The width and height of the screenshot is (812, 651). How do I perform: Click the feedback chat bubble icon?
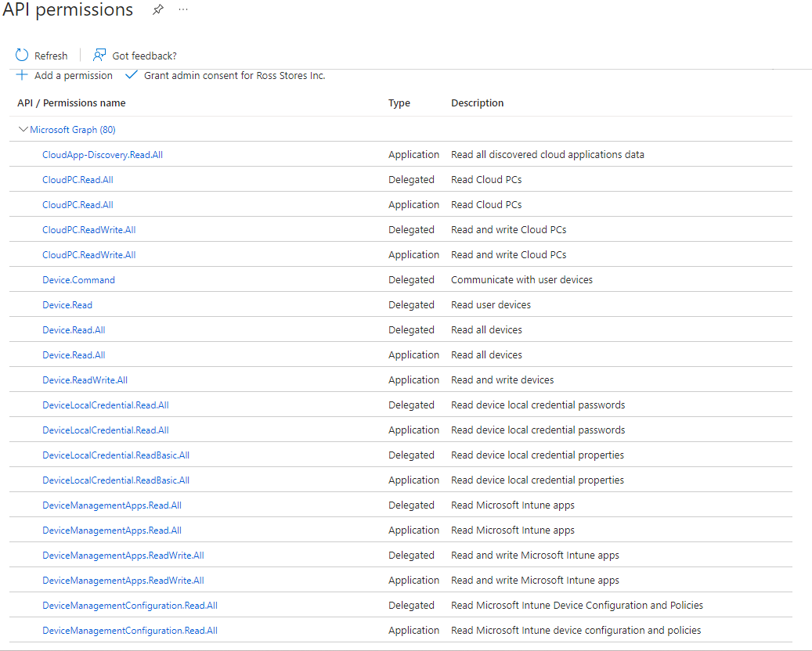[99, 55]
